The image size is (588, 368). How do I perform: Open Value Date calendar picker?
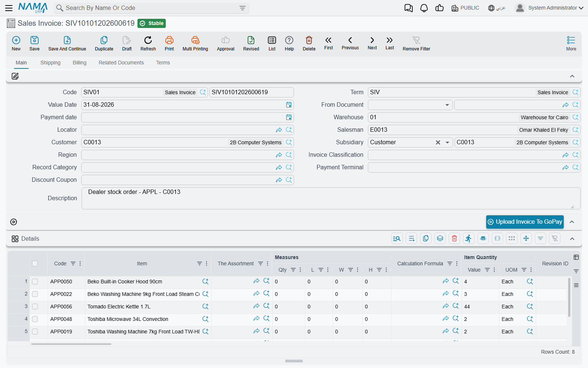[x=289, y=105]
